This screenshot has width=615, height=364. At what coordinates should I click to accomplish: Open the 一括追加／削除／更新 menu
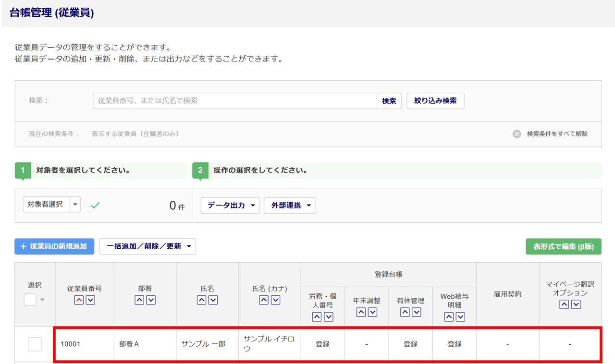click(x=148, y=246)
